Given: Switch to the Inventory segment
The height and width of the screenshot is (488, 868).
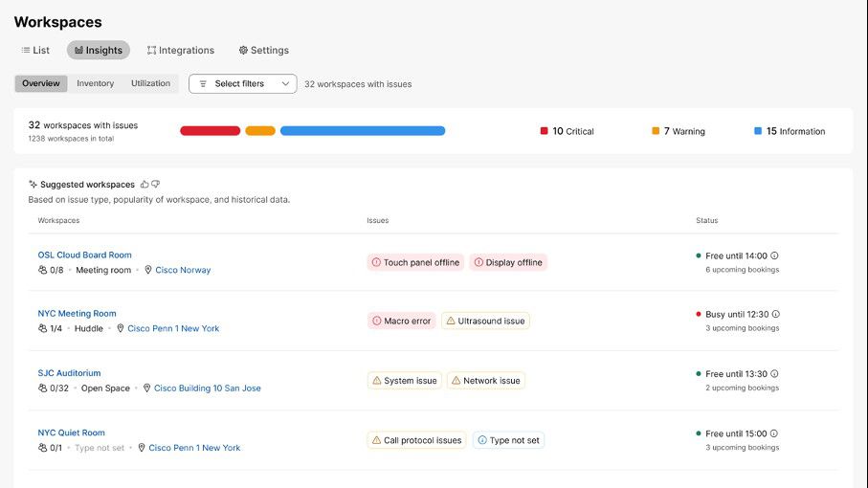Looking at the screenshot, I should 95,83.
